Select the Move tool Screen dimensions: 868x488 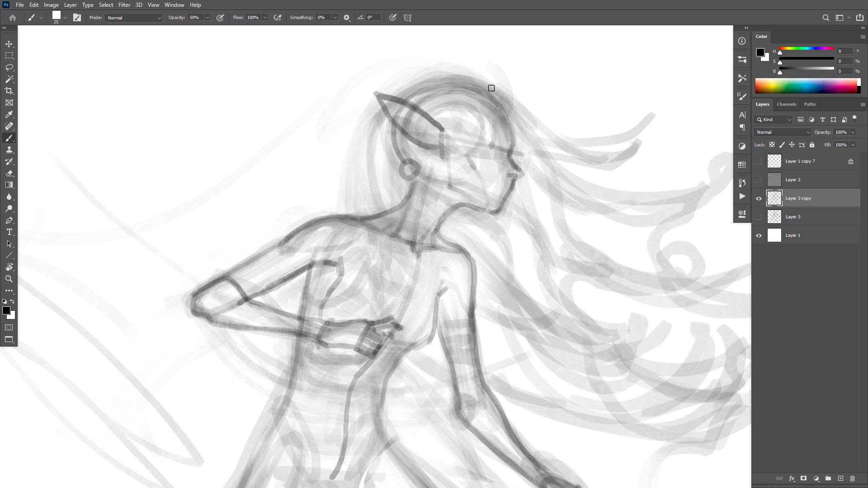(9, 44)
